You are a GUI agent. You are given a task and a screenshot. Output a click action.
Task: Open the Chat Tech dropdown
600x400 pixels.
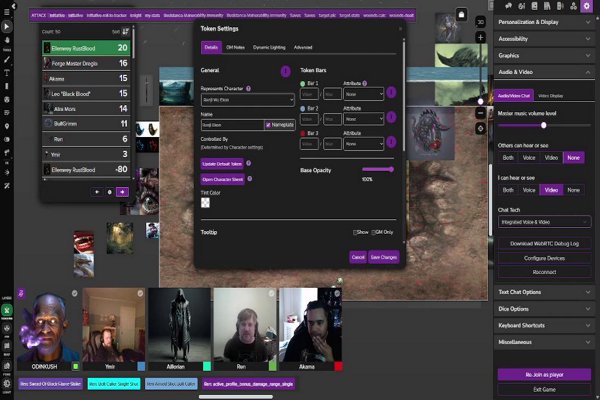(544, 222)
